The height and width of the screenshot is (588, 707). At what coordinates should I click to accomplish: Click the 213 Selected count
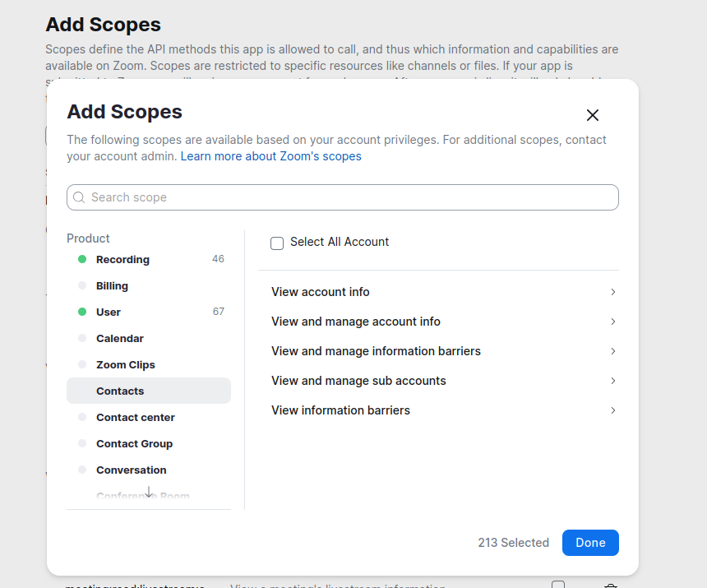click(513, 543)
